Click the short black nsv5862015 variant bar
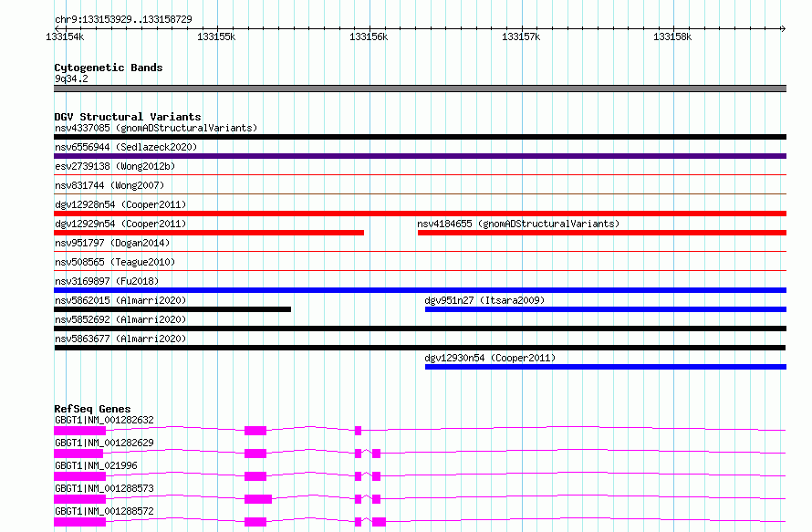Image resolution: width=812 pixels, height=532 pixels. [172, 309]
